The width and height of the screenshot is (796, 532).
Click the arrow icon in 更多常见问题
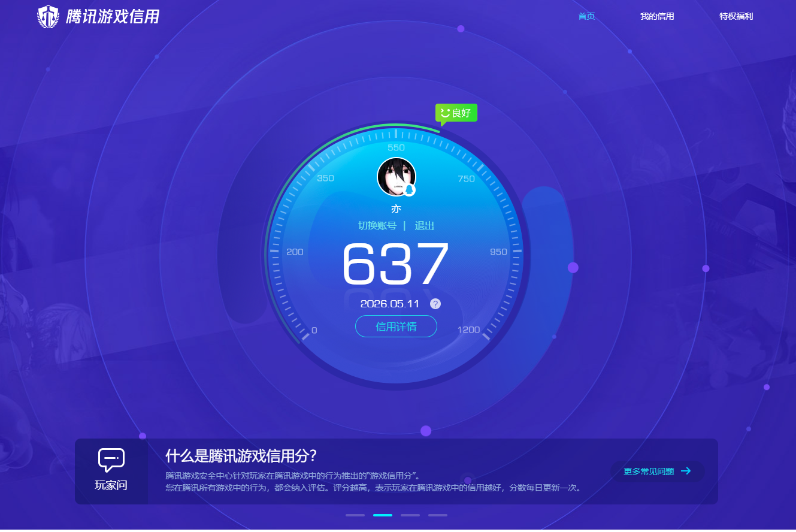click(686, 471)
